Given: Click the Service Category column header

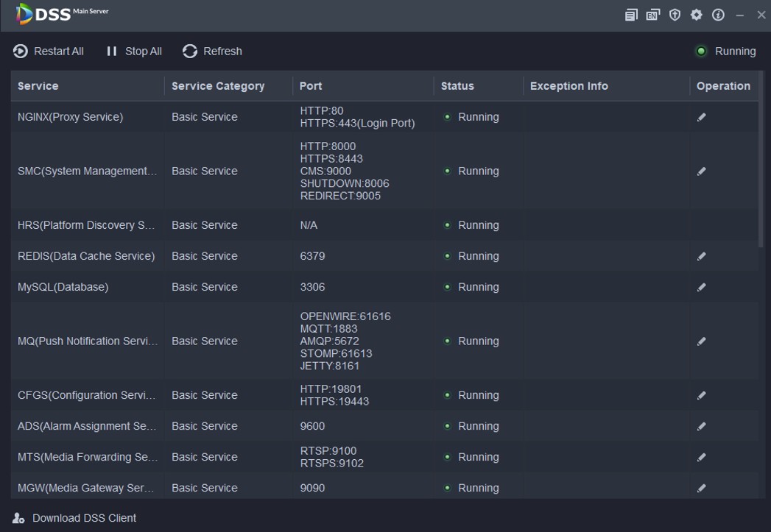Looking at the screenshot, I should coord(218,86).
